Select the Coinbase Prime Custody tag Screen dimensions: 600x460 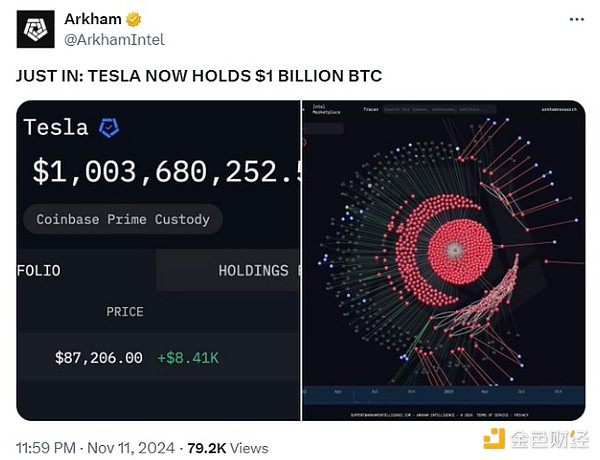click(x=123, y=219)
